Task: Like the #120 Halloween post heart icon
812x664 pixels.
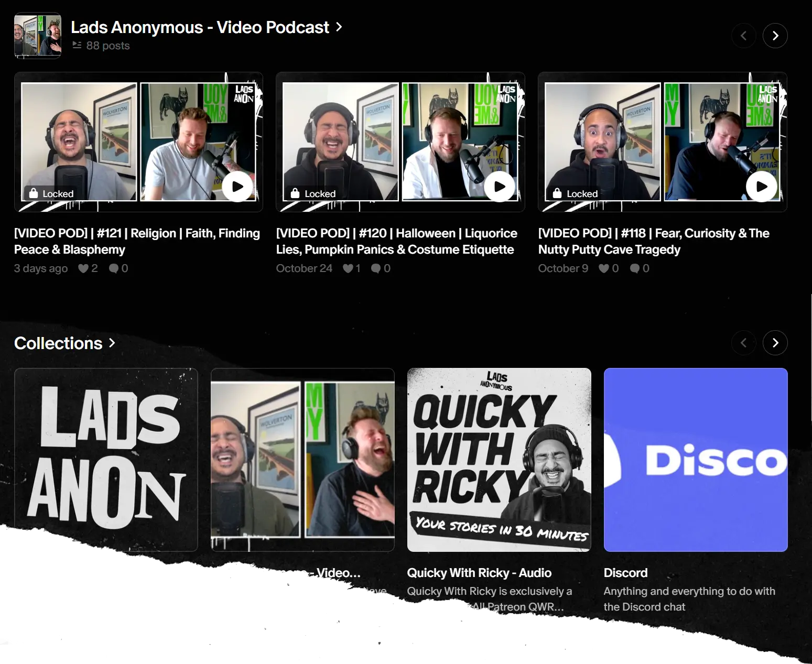Action: [x=348, y=269]
